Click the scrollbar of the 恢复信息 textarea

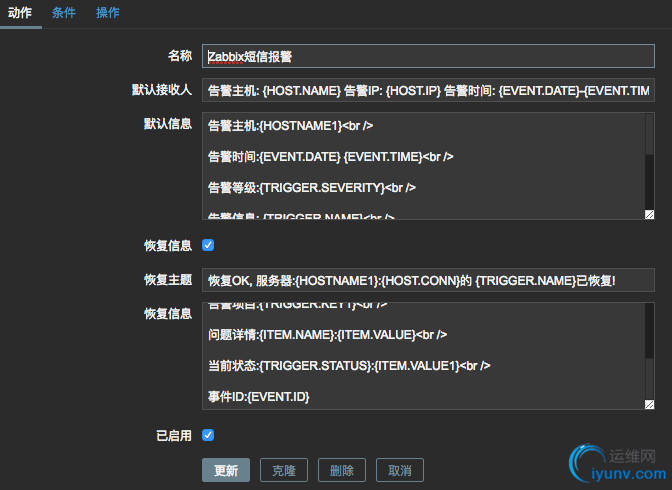click(649, 352)
